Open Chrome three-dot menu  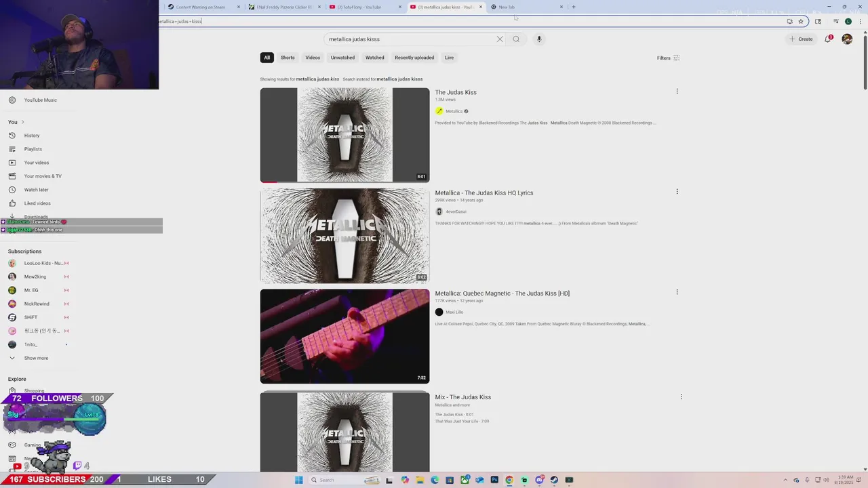pos(860,21)
